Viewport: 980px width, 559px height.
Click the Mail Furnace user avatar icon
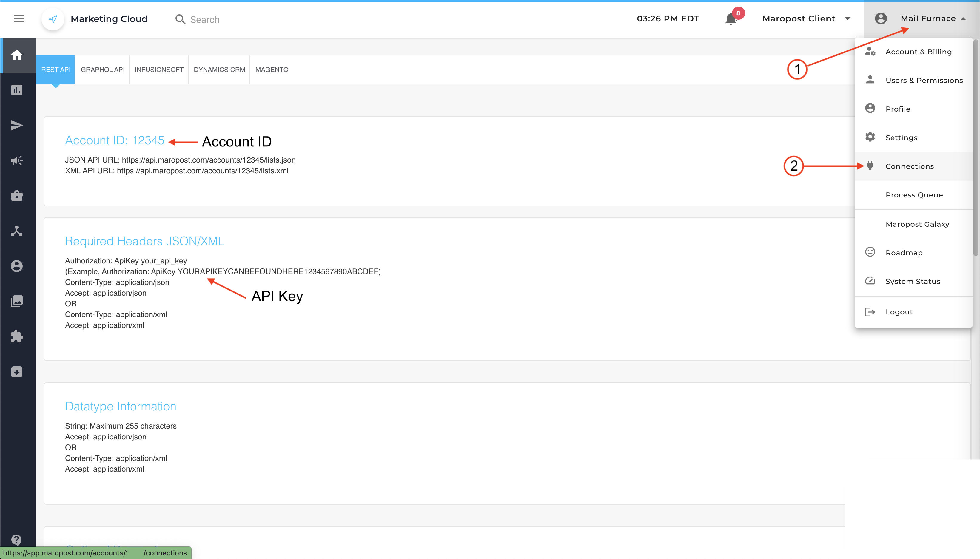click(881, 18)
